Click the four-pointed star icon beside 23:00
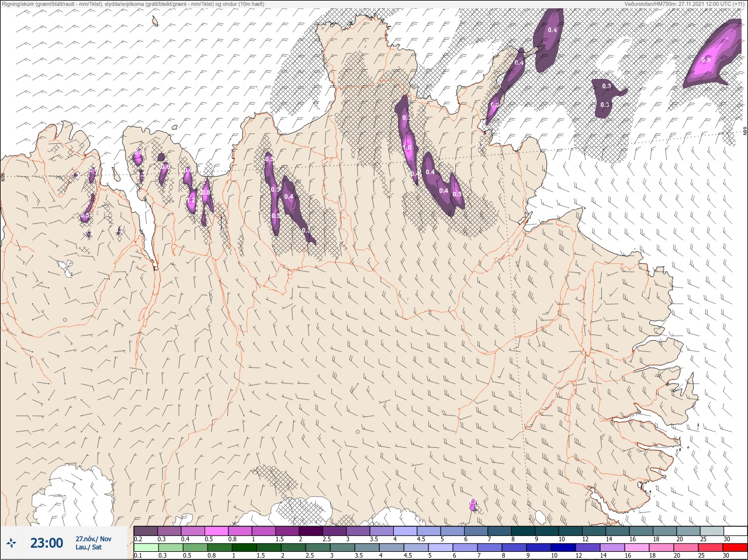This screenshot has height=560, width=748. tap(12, 544)
